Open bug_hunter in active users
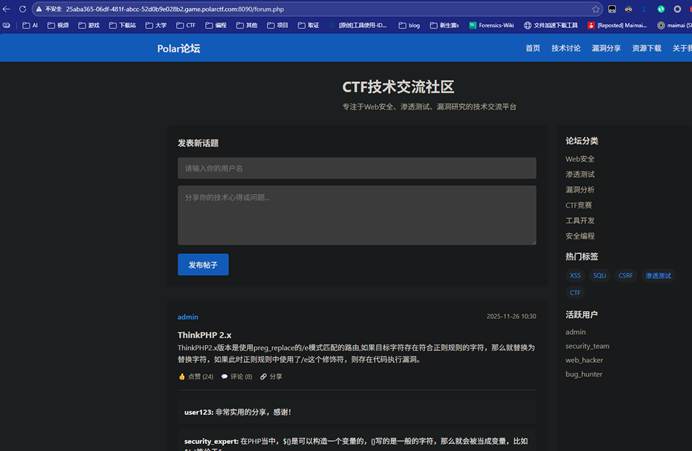This screenshot has width=692, height=451. click(x=583, y=374)
